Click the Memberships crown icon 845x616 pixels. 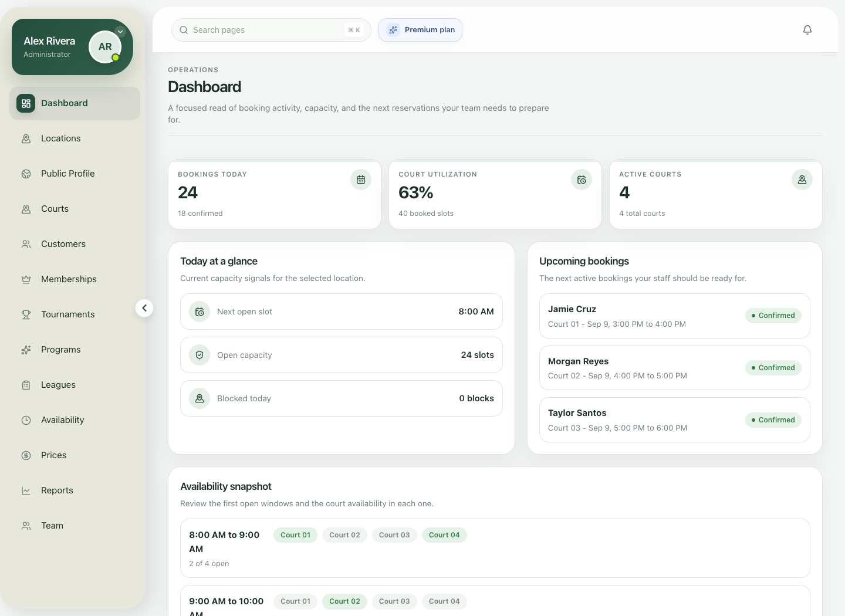coord(26,279)
